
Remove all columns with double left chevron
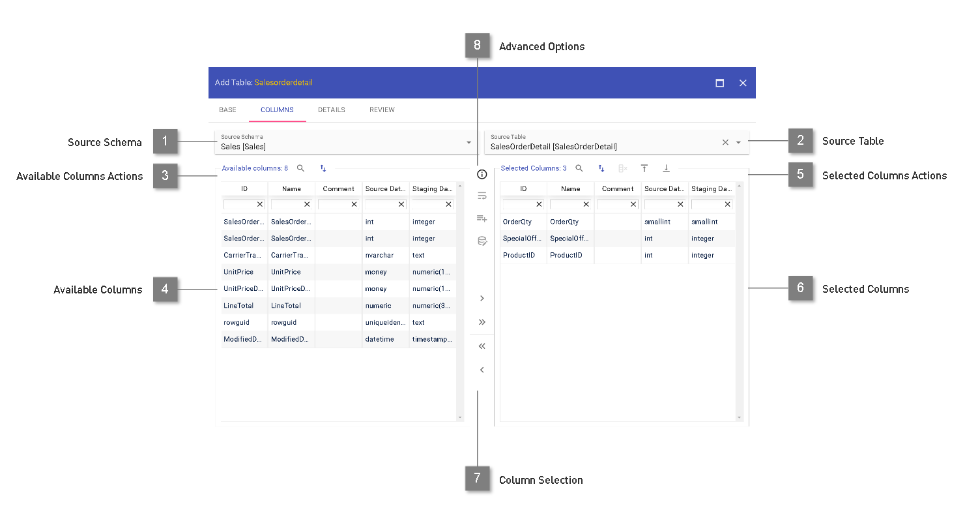coord(482,346)
